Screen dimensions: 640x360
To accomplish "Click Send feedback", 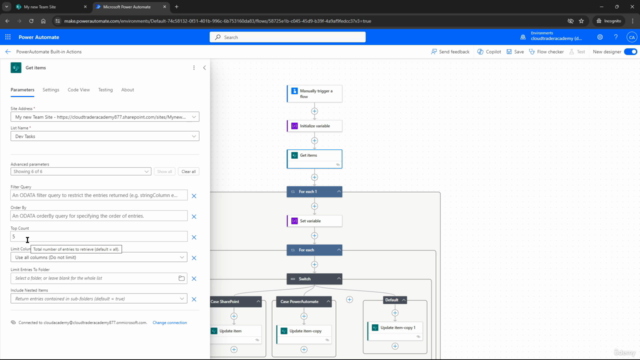I will pos(450,52).
